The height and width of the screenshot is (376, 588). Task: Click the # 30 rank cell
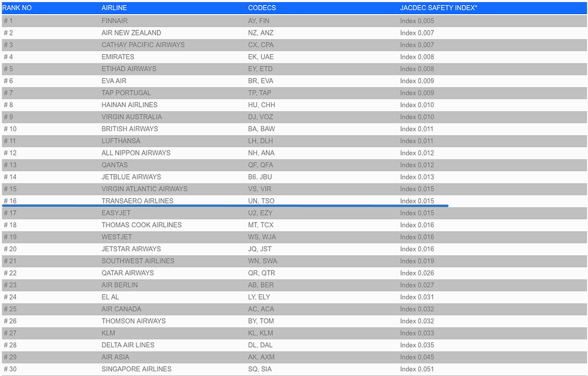[10, 370]
